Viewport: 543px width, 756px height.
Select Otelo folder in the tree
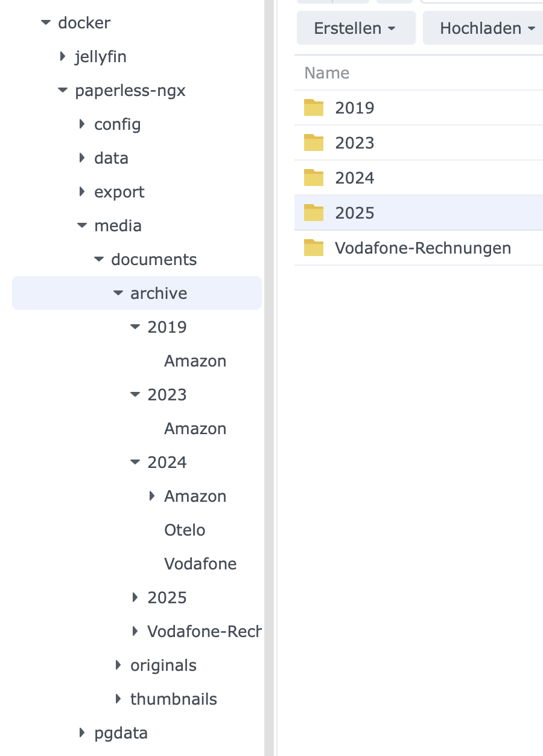pos(185,530)
